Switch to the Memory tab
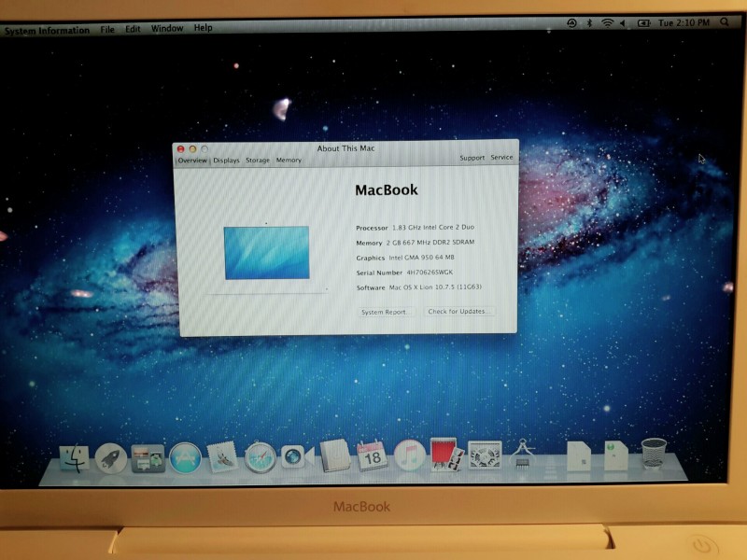The width and height of the screenshot is (747, 560). click(289, 160)
